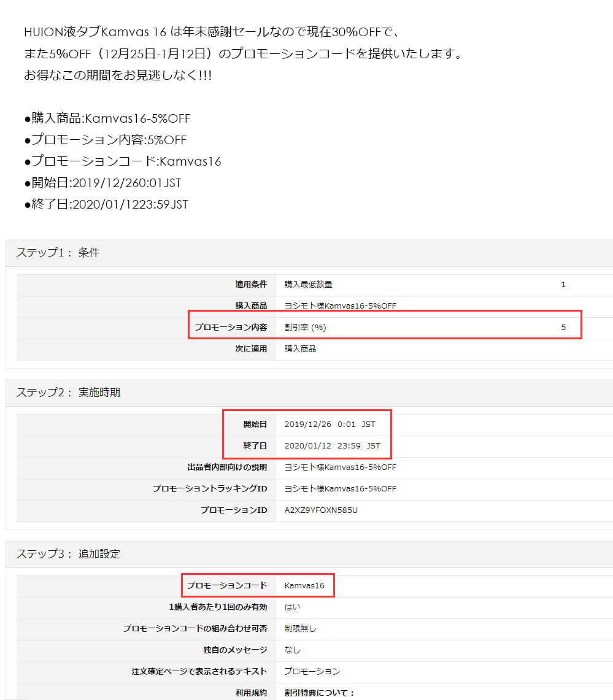Click the プロモーションID label
The image size is (613, 700).
click(234, 510)
